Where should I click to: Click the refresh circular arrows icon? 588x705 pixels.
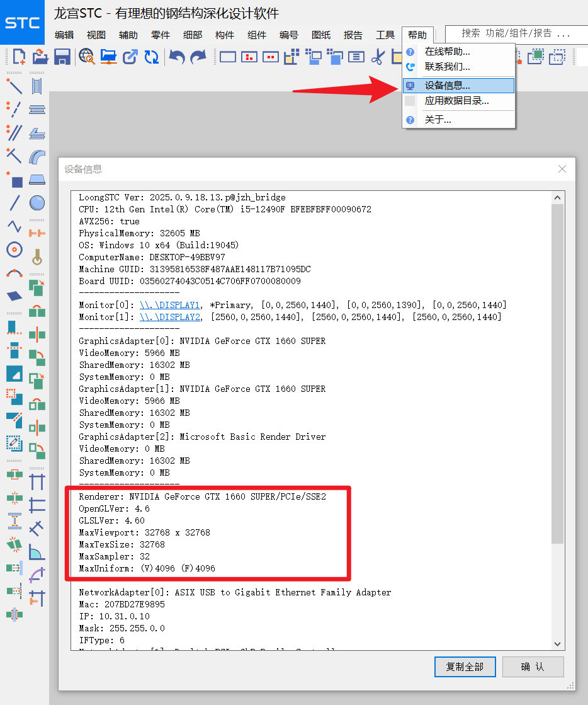[151, 57]
